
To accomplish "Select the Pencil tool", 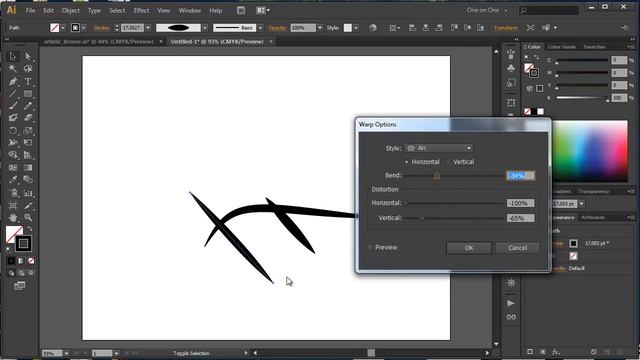I will coord(28,106).
